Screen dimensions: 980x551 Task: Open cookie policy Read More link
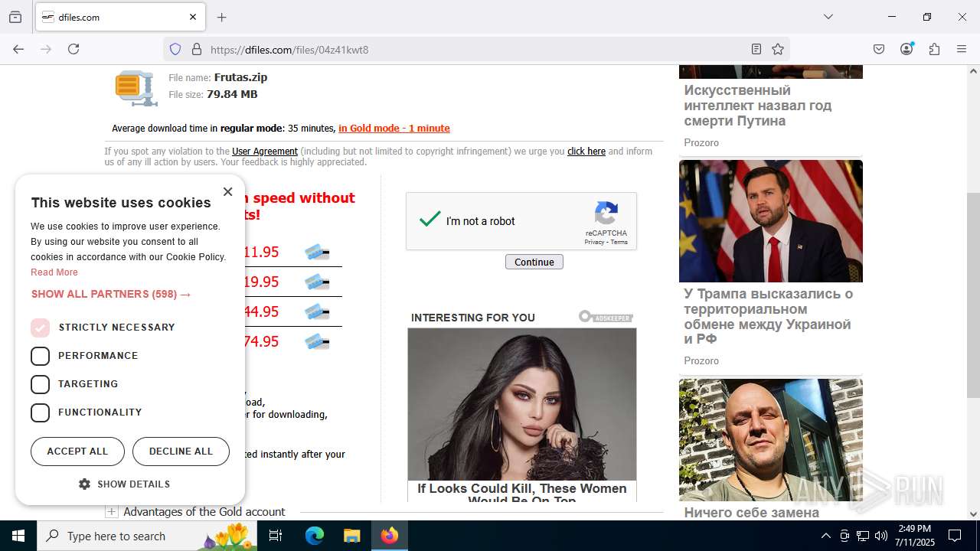point(54,272)
